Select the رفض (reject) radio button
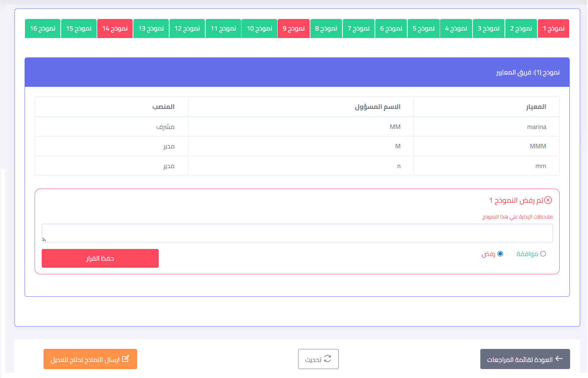588x378 pixels. pyautogui.click(x=500, y=254)
